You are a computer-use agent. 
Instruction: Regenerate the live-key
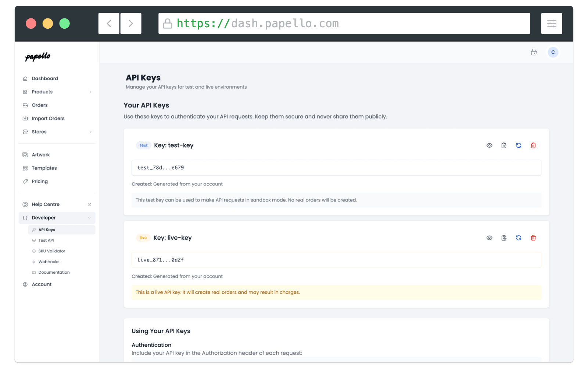[519, 238]
